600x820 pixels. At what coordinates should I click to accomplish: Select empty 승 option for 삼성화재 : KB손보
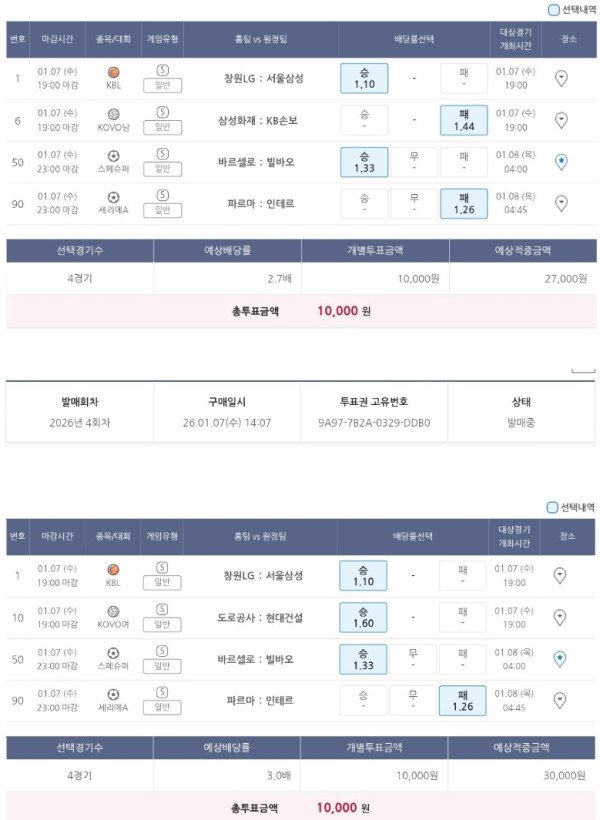[364, 120]
